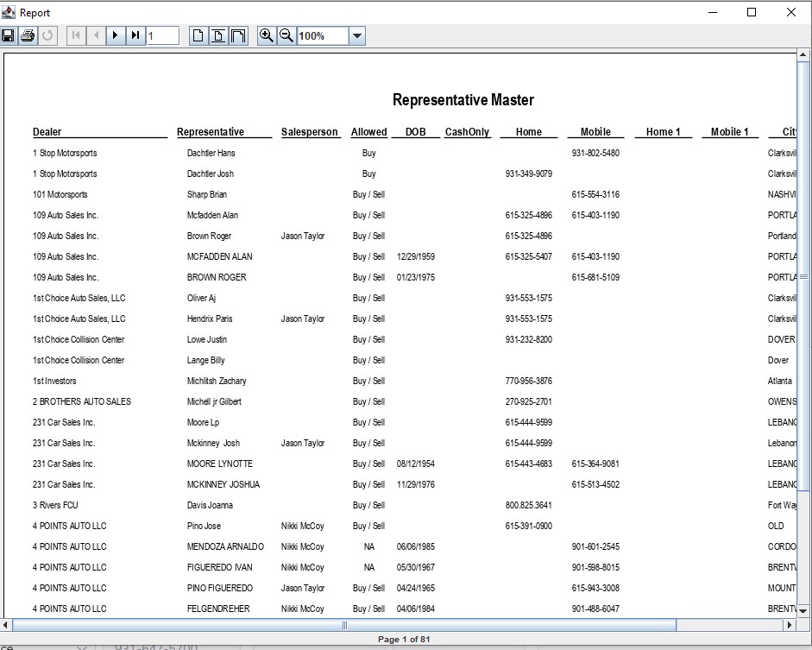
Task: Click the Save report icon
Action: [x=8, y=35]
